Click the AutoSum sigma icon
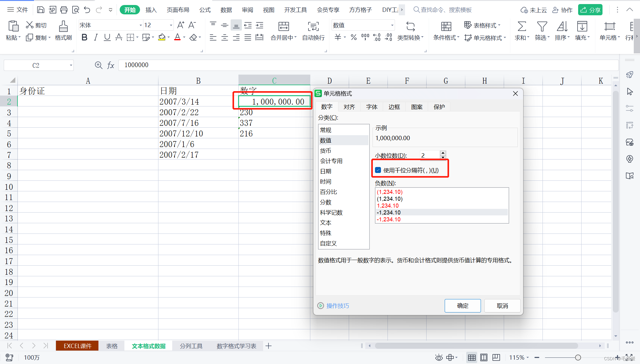 coord(522,27)
